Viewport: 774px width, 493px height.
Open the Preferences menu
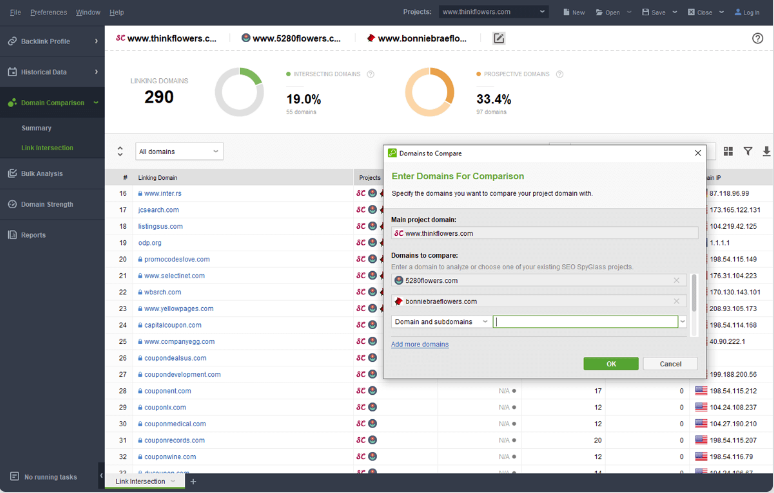pyautogui.click(x=48, y=12)
